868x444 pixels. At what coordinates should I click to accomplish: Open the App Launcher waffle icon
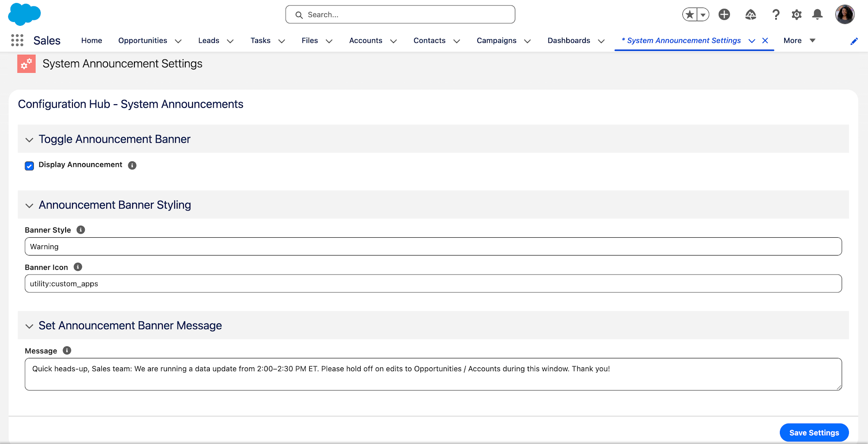[x=17, y=40]
